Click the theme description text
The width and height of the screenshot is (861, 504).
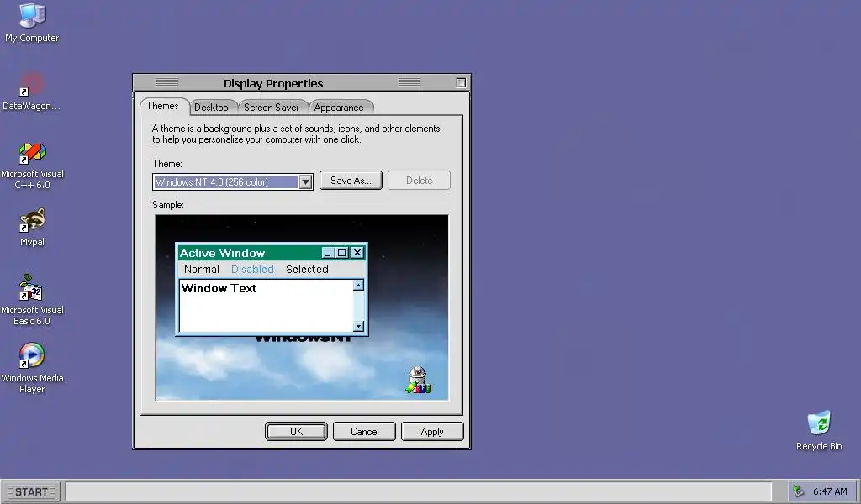pos(296,134)
